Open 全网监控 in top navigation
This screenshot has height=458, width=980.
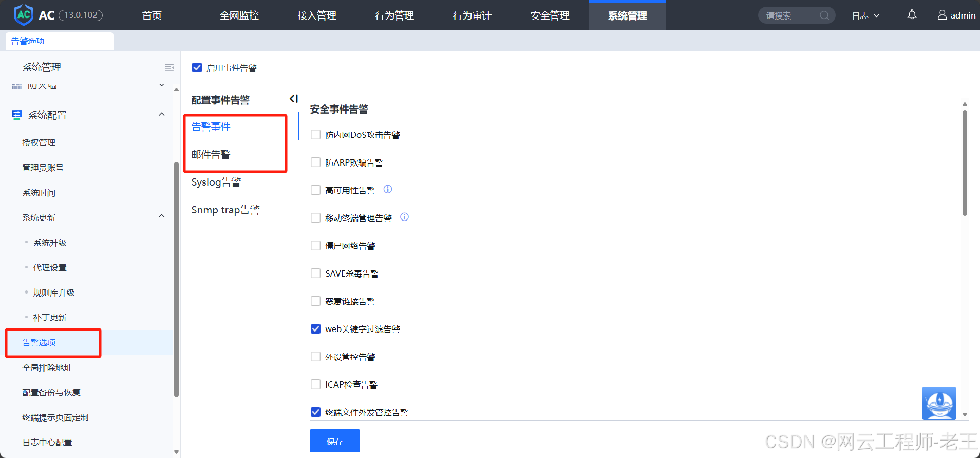(239, 15)
